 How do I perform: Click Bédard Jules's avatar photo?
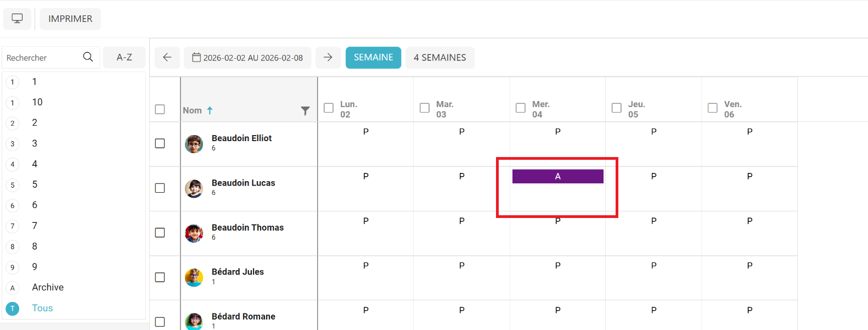194,277
